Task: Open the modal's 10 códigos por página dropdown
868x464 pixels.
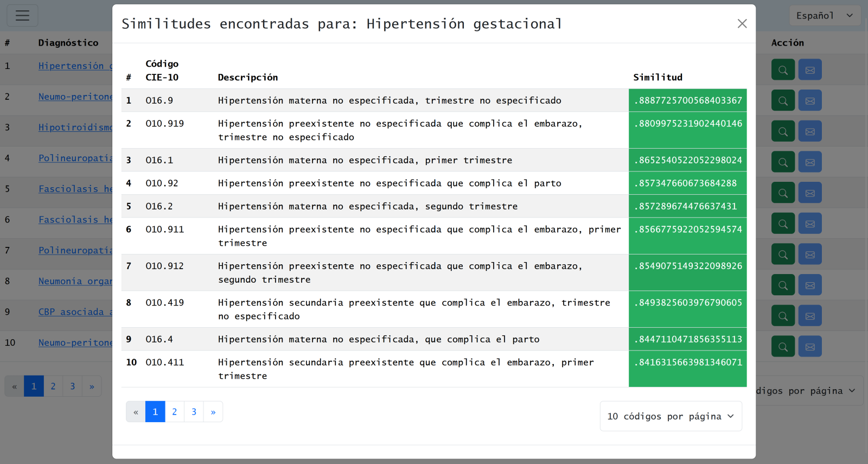Action: coord(671,416)
